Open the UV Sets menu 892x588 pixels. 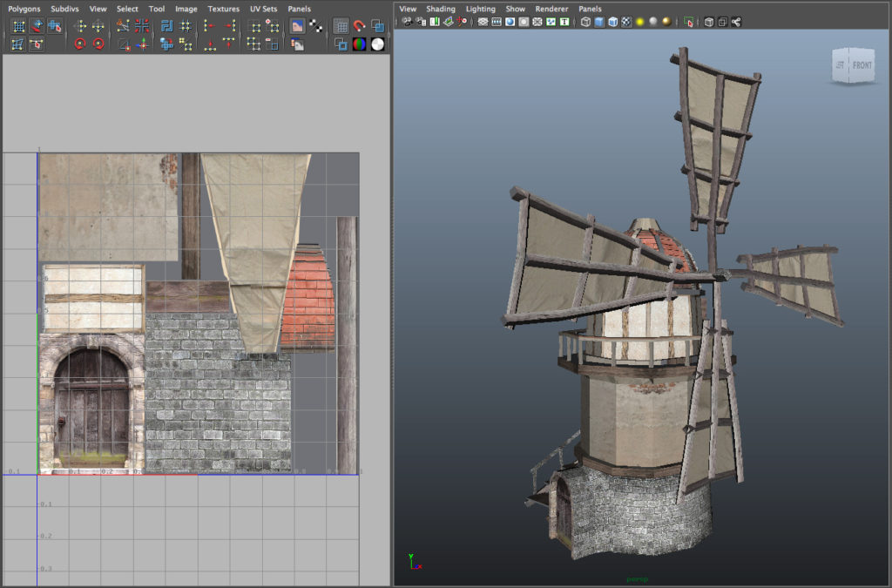[x=263, y=9]
